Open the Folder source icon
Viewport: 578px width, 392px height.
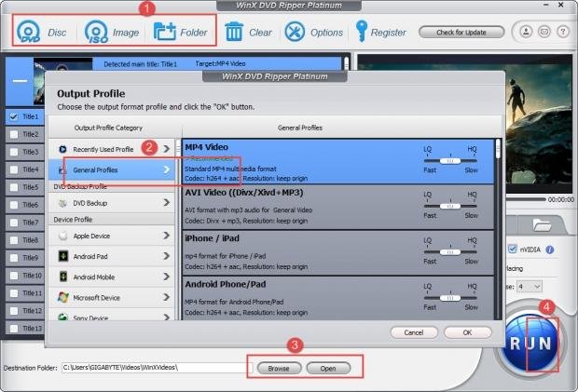[164, 32]
